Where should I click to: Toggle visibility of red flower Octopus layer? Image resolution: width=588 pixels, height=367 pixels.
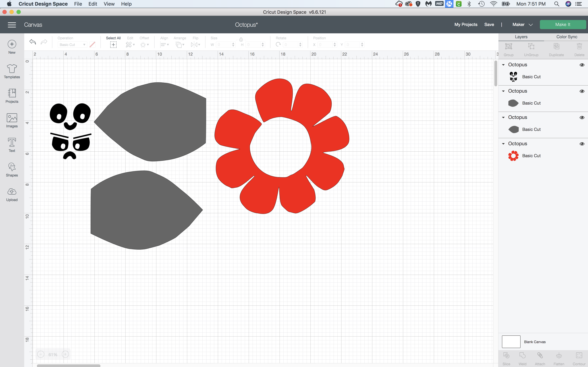(582, 144)
